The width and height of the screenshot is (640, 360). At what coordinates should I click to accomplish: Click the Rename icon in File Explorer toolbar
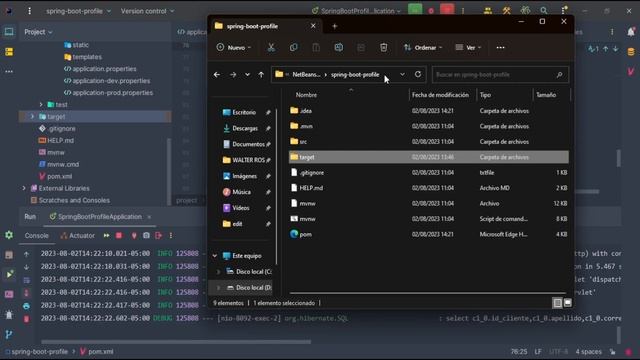338,48
